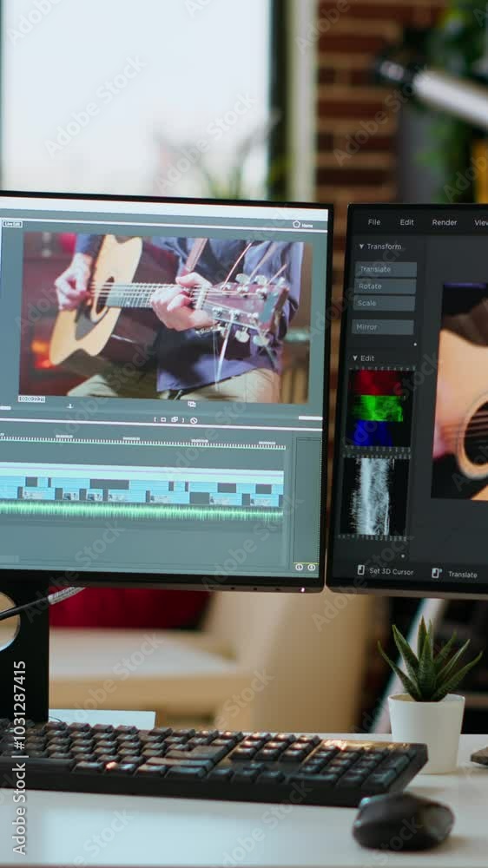Click the timeline ruler above the clips
The height and width of the screenshot is (868, 488).
click(142, 441)
